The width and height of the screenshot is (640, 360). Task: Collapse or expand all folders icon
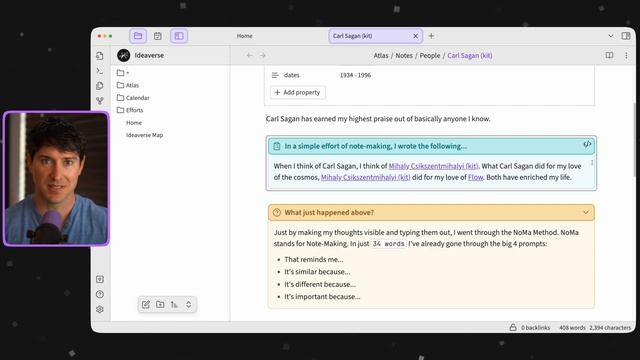189,304
